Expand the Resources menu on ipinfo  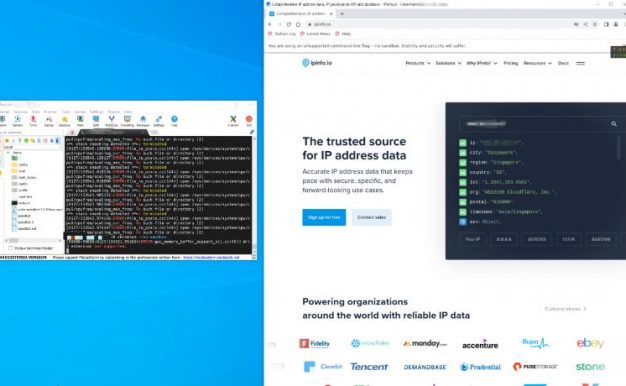tap(537, 63)
